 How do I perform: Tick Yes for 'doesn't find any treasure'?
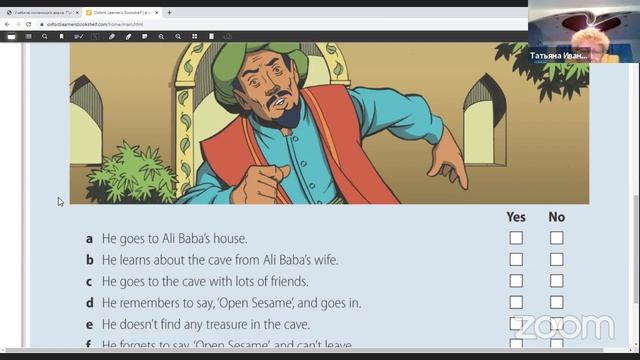click(516, 324)
